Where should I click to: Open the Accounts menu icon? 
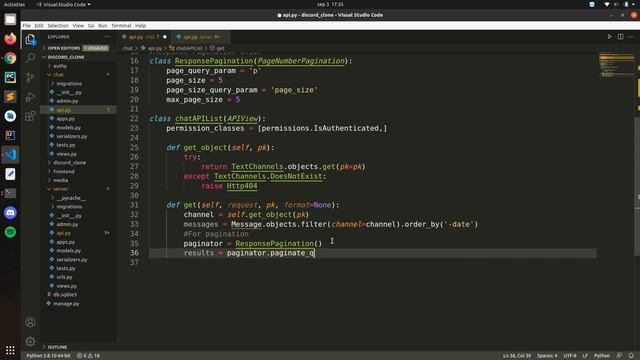point(30,322)
